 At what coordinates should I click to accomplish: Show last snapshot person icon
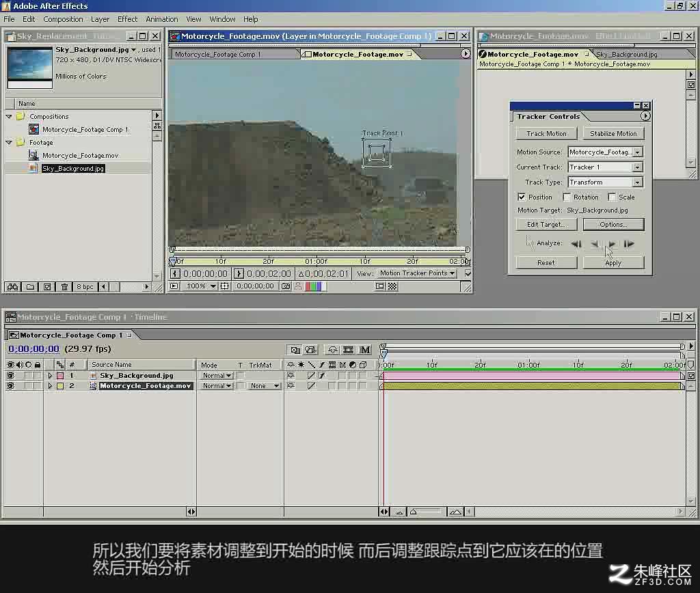point(298,286)
